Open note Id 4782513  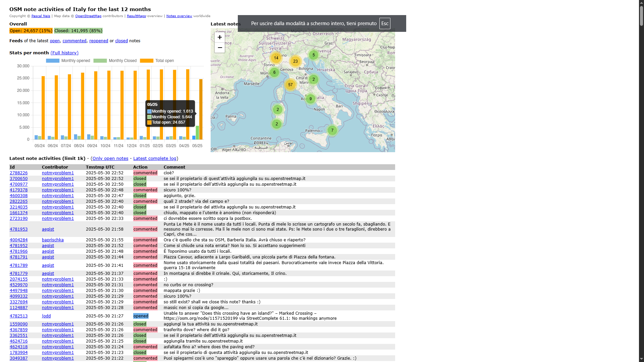[19, 316]
